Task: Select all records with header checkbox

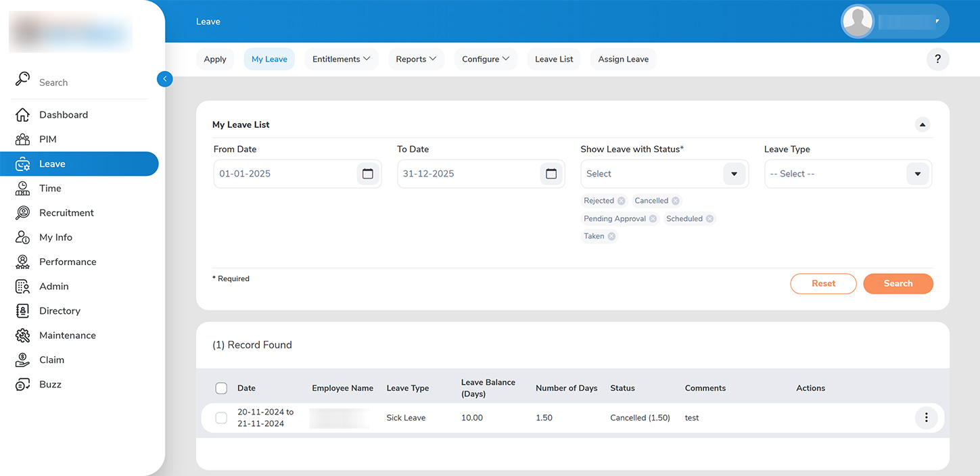Action: click(221, 388)
